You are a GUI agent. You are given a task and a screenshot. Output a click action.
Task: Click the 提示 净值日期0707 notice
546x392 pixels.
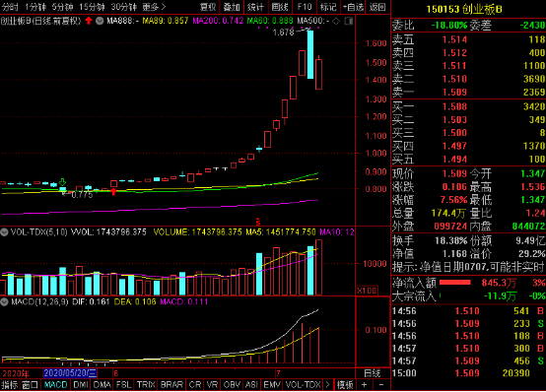[x=468, y=267]
